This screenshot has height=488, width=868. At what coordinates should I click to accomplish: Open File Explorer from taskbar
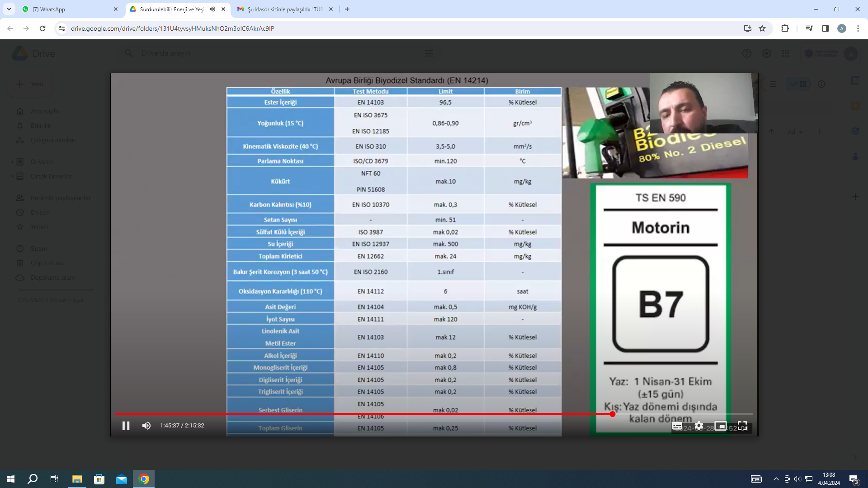coord(77,479)
